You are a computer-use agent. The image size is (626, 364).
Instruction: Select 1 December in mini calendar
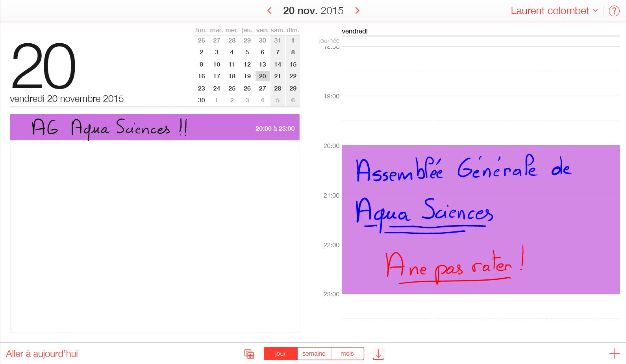[x=217, y=100]
